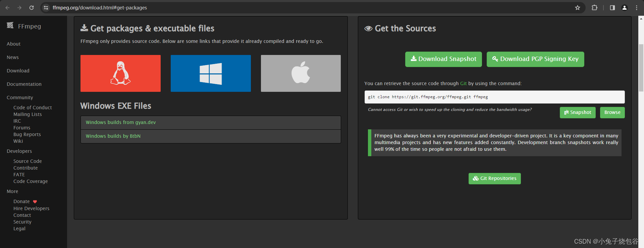Open News in sidebar
644x248 pixels.
click(x=13, y=57)
